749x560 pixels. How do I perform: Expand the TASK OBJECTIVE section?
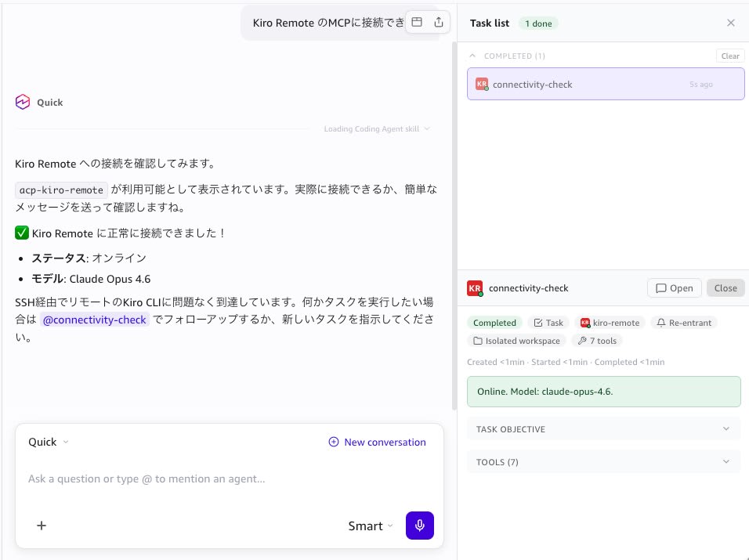point(604,429)
